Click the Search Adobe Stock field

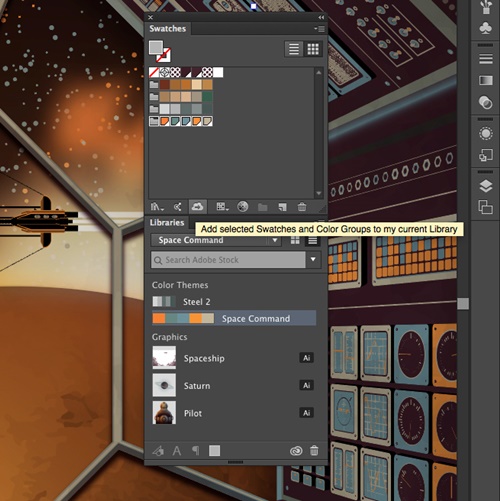tap(229, 260)
